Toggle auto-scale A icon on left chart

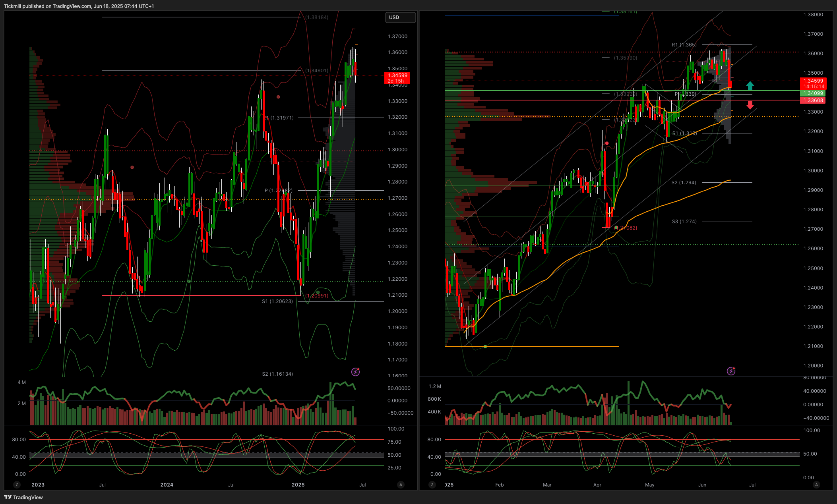click(x=401, y=485)
